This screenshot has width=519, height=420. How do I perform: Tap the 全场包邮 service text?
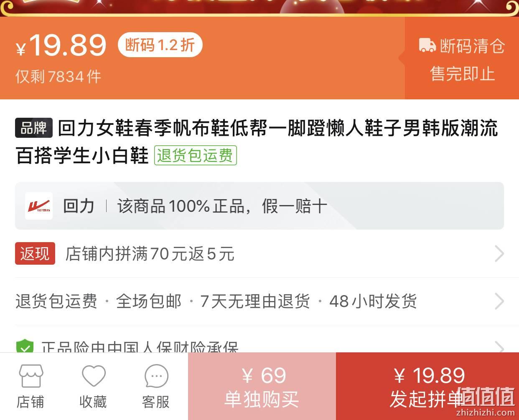pyautogui.click(x=149, y=301)
